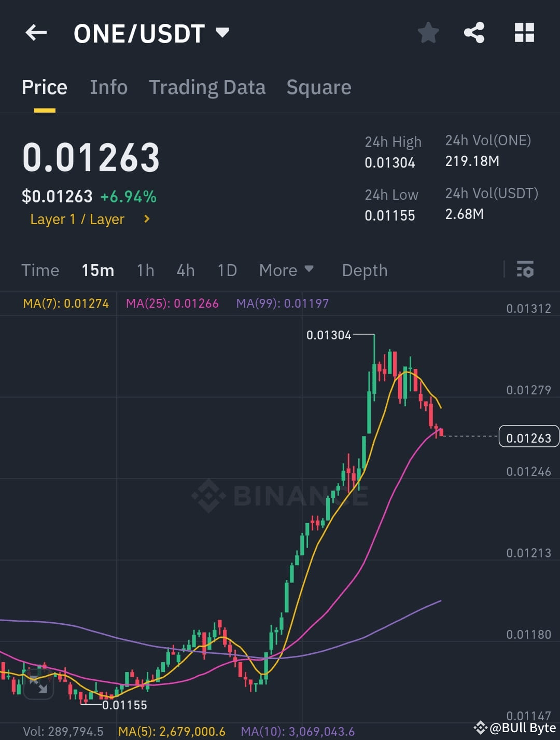Viewport: 560px width, 740px height.
Task: Toggle the MA(99) overlay label
Action: [283, 304]
